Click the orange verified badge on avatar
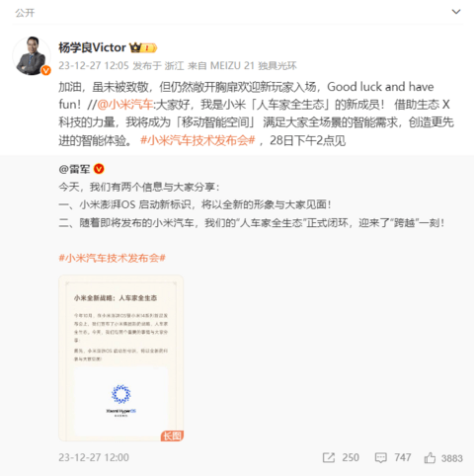This screenshot has width=474, height=476. (45, 70)
